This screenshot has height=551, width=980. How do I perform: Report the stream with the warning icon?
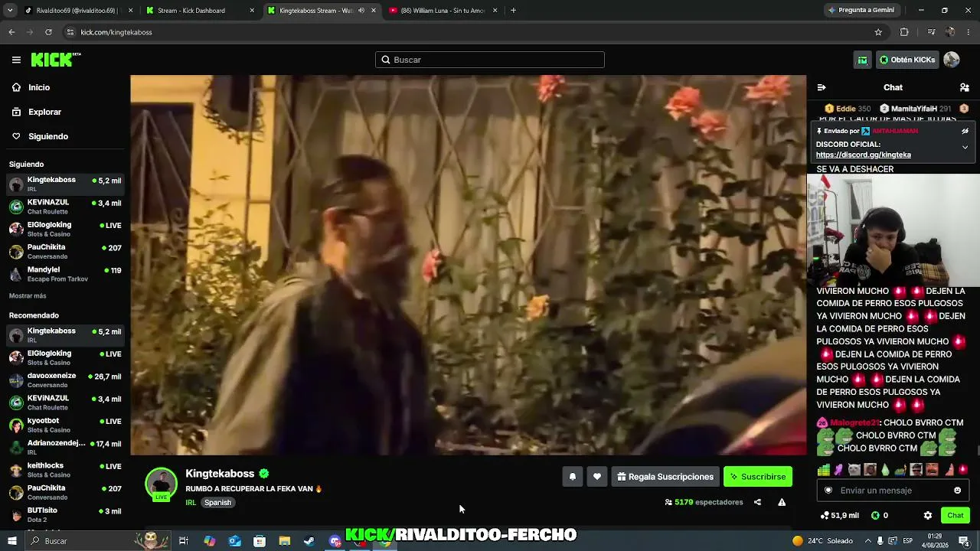(782, 502)
